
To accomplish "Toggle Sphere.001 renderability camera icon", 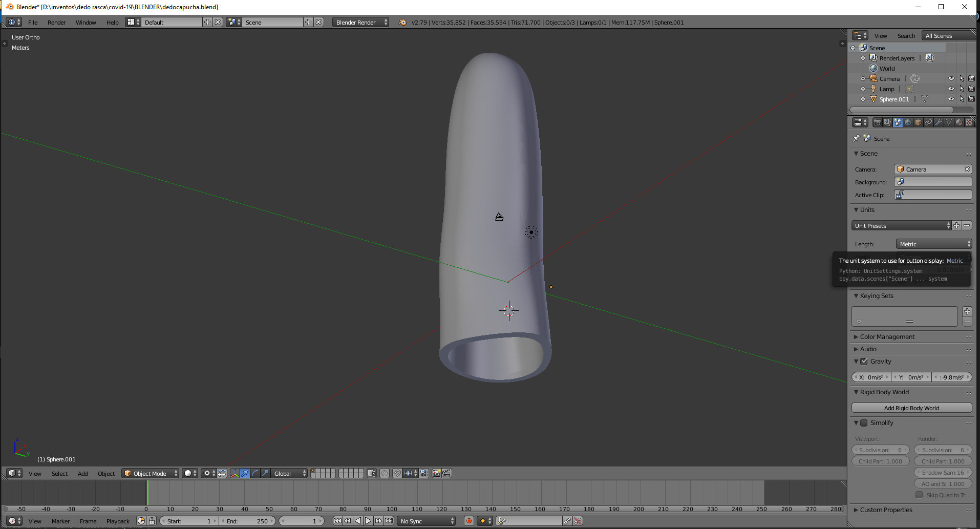I will point(971,99).
